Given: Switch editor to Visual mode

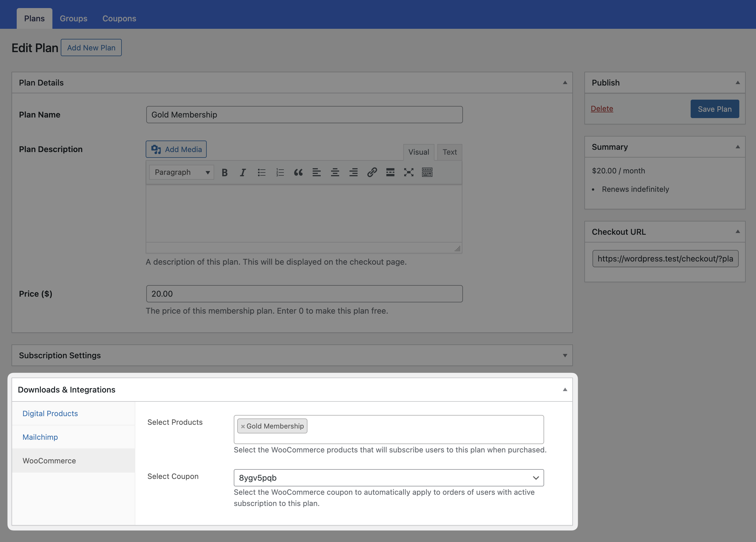Looking at the screenshot, I should (419, 152).
